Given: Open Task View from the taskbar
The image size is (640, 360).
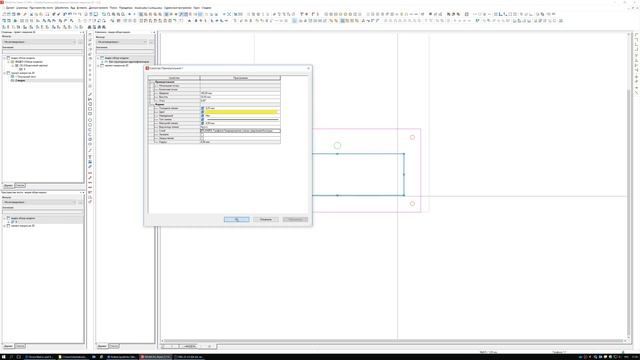Looking at the screenshot, I should click(18, 357).
